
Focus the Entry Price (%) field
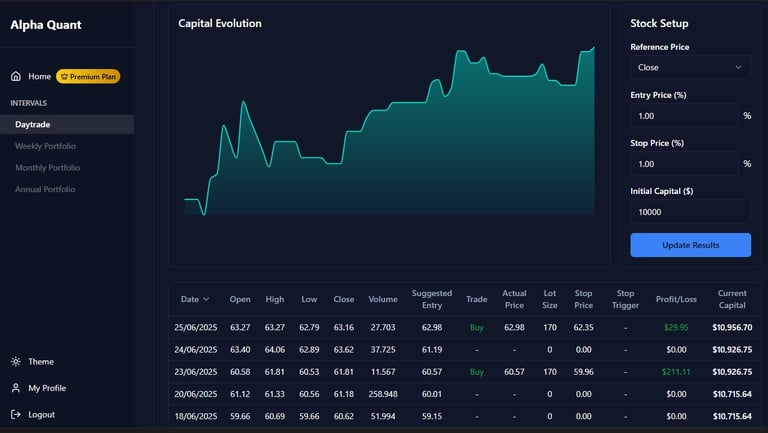(684, 116)
